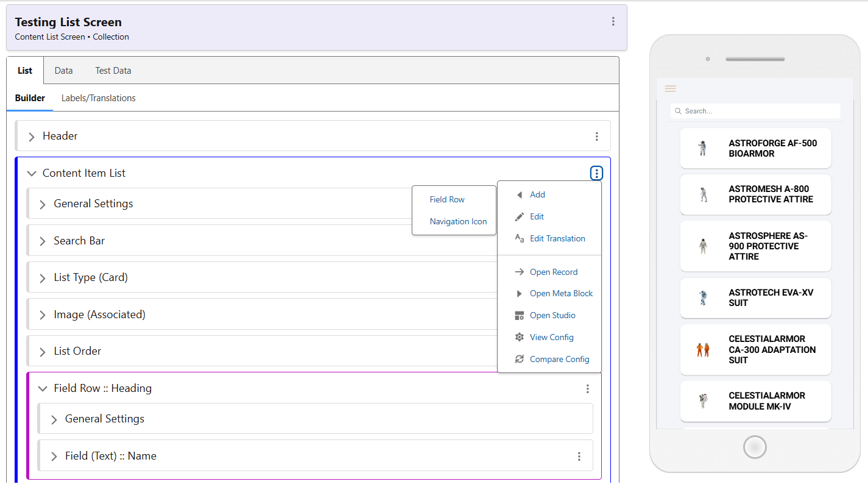
Task: Select Field Row from Add submenu
Action: [447, 199]
